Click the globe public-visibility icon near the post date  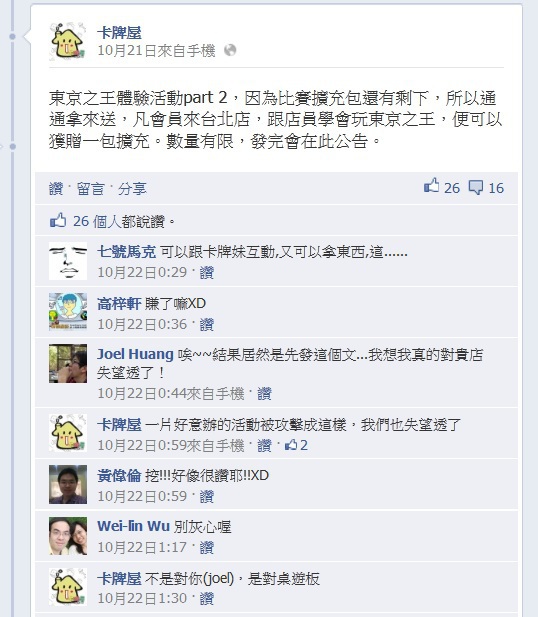tap(230, 50)
